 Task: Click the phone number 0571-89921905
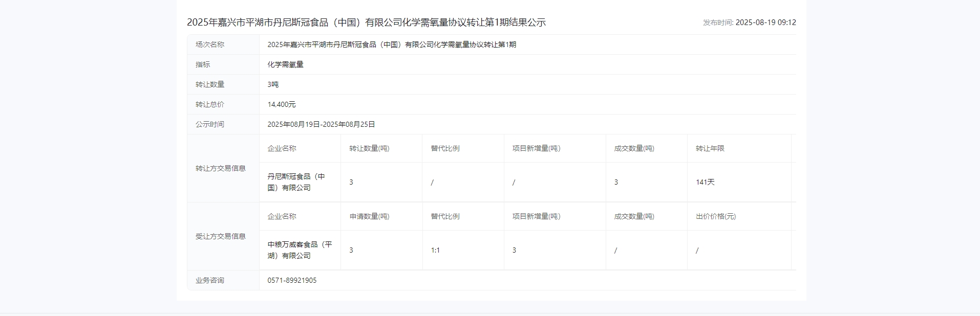pos(292,280)
